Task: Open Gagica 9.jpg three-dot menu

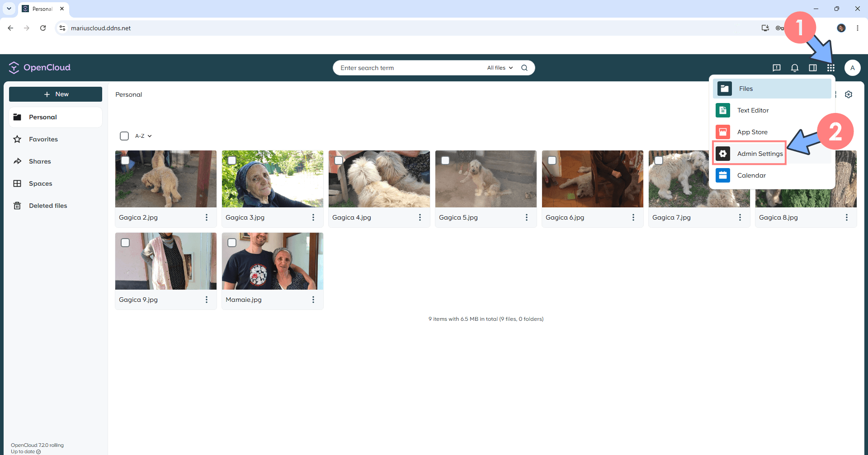Action: (x=207, y=300)
